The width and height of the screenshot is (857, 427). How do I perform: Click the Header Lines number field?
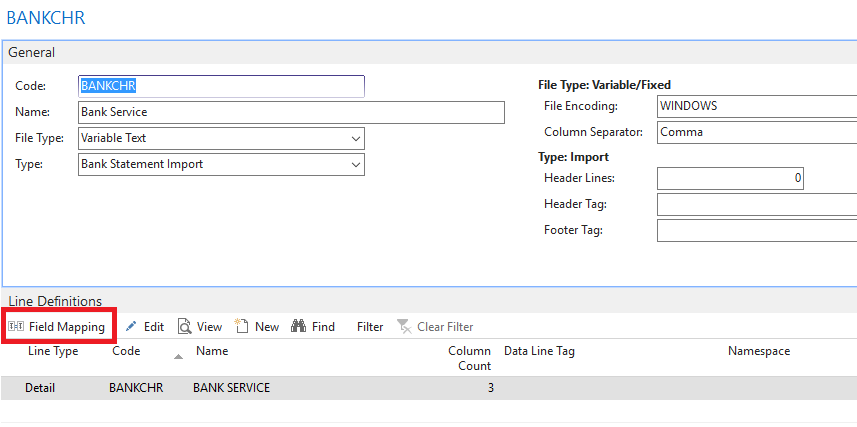coord(730,178)
